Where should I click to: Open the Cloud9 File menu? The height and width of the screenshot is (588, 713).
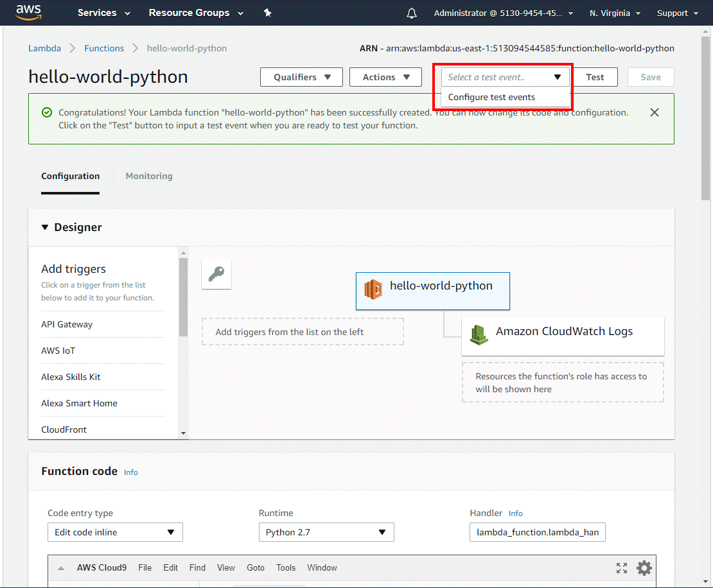tap(145, 567)
